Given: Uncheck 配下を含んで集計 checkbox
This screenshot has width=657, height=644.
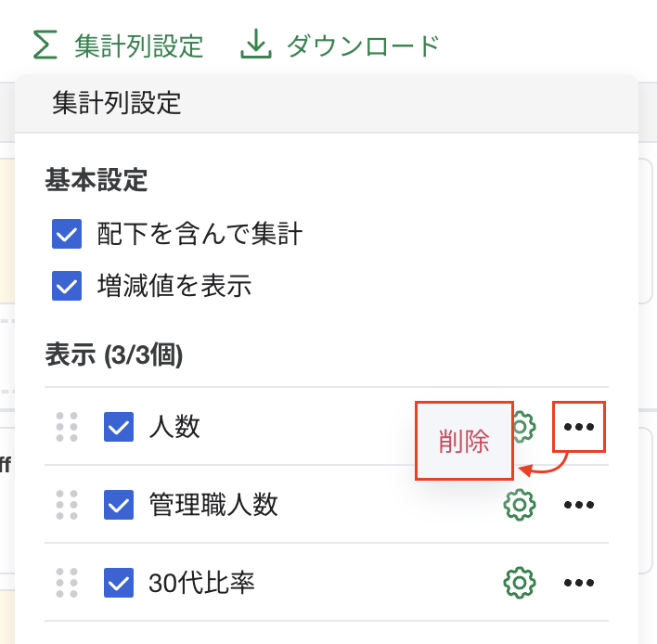Looking at the screenshot, I should (67, 234).
